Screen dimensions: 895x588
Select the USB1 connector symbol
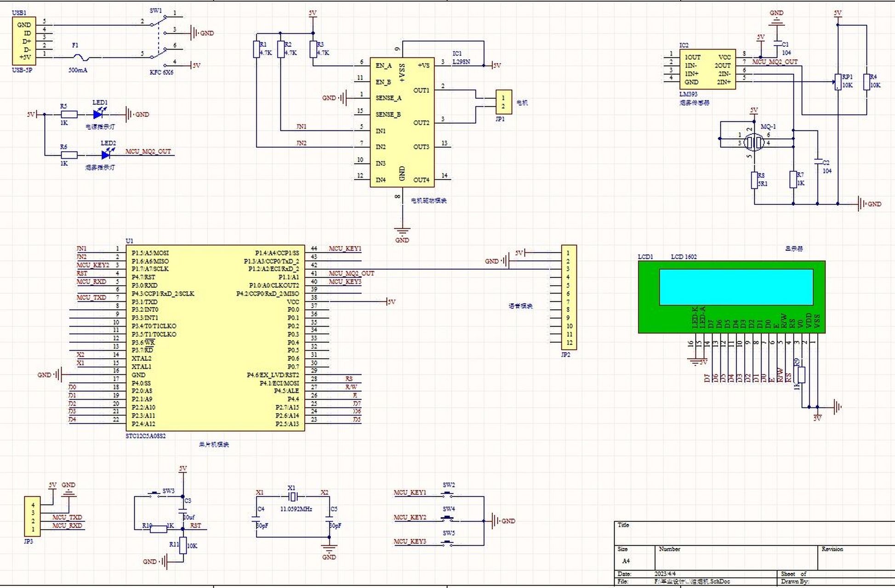pyautogui.click(x=23, y=41)
